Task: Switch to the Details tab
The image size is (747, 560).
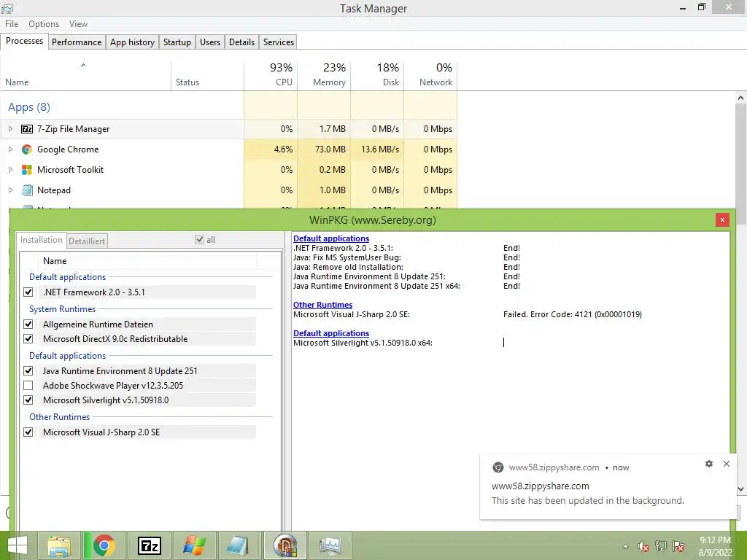Action: (241, 42)
